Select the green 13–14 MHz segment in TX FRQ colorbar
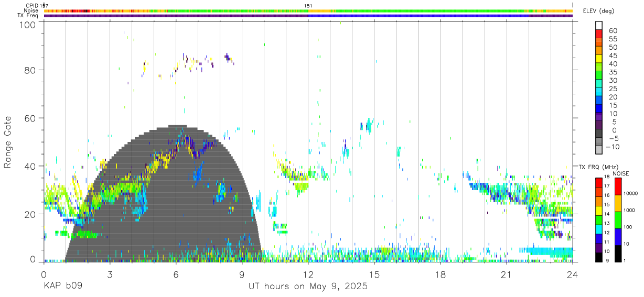This screenshot has height=297, width=644. 599,219
